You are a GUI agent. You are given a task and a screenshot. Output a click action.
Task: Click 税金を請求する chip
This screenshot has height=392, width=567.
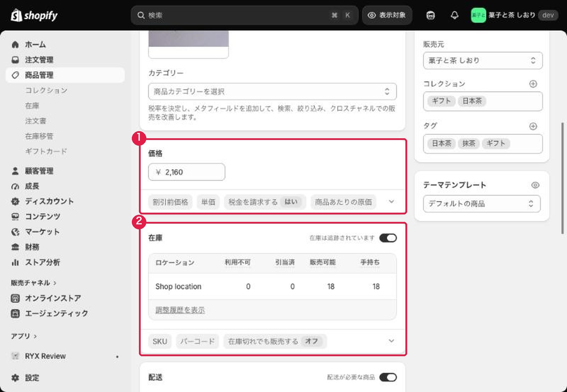coord(264,202)
